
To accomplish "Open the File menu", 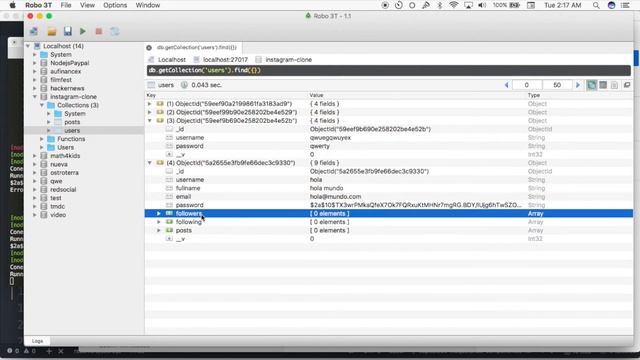I will (x=66, y=5).
